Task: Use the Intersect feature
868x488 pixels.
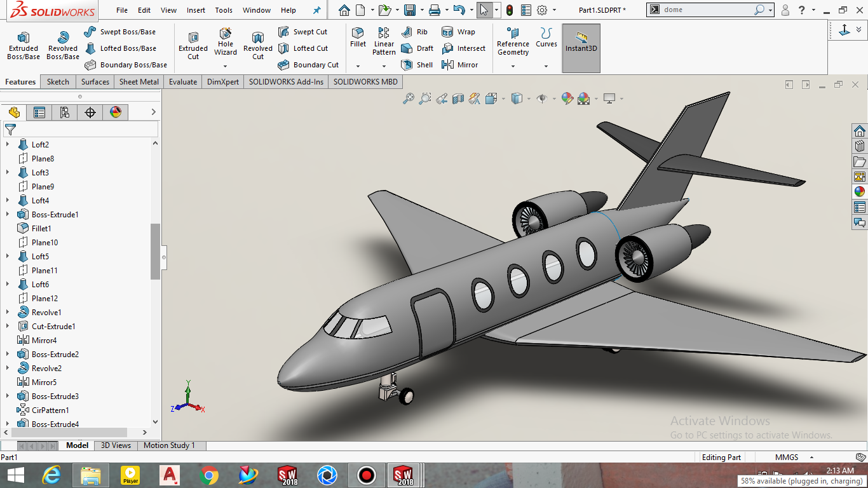Action: click(463, 48)
